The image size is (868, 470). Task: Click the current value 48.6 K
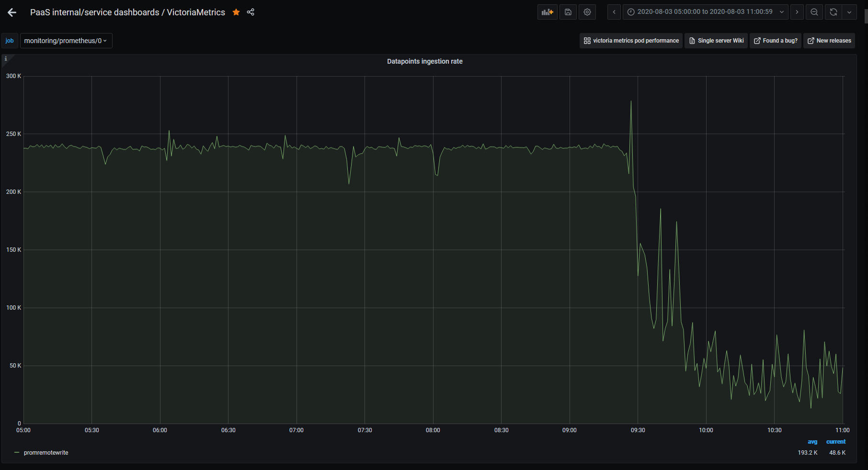837,453
